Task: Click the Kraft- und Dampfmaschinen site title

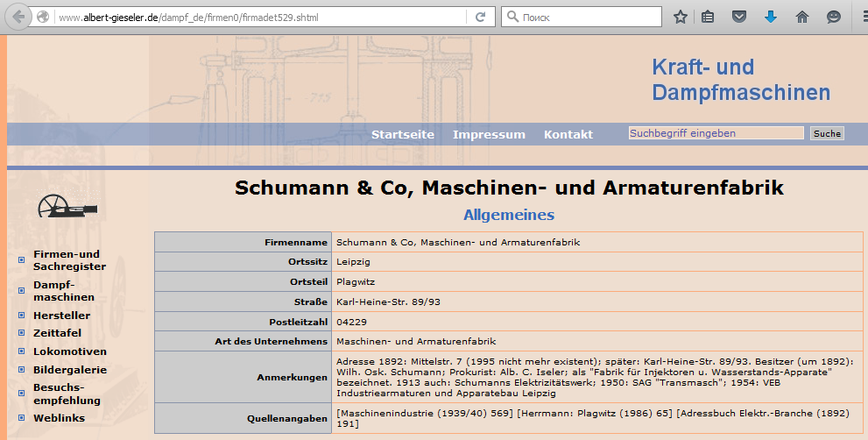Action: pyautogui.click(x=741, y=79)
